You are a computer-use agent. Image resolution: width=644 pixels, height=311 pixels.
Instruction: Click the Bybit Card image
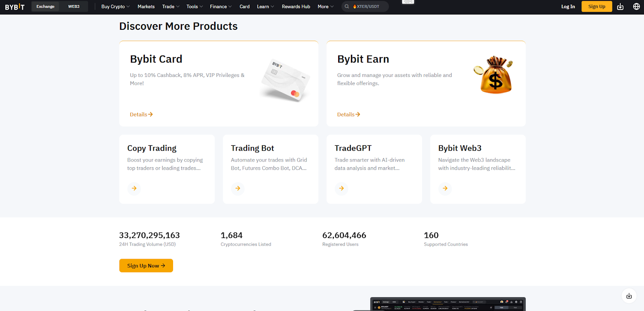(285, 80)
